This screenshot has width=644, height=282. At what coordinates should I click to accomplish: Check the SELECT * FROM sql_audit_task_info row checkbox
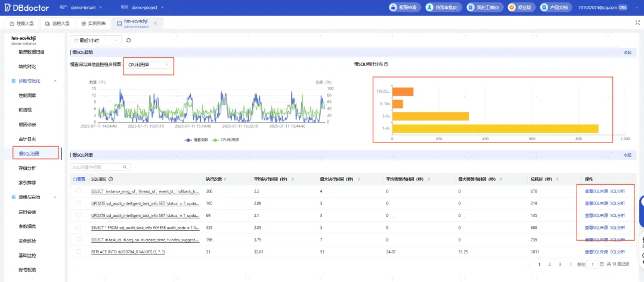point(79,227)
